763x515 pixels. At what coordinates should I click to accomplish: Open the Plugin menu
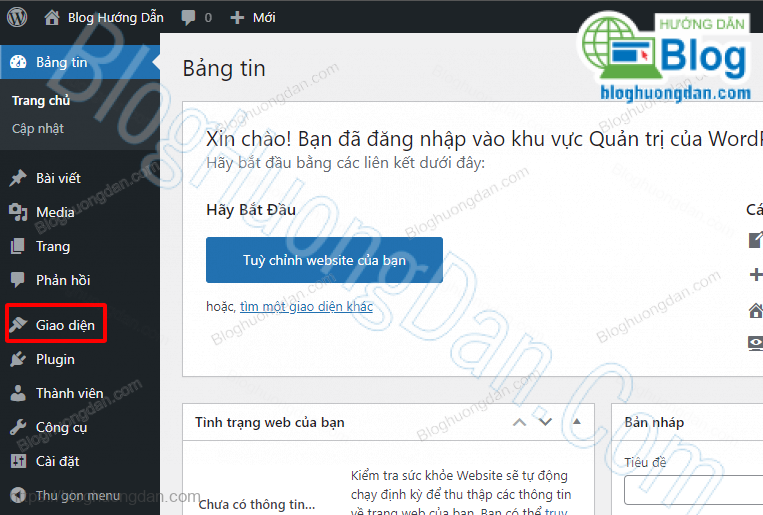click(55, 359)
